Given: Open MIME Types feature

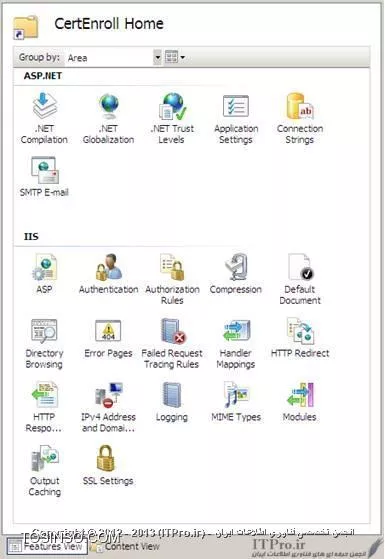Looking at the screenshot, I should [x=236, y=402].
